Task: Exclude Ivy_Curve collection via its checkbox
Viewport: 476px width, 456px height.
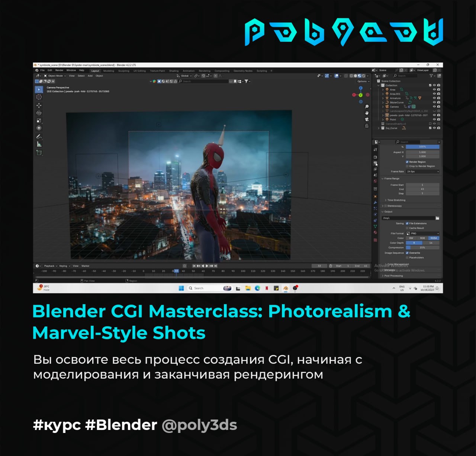Action: click(430, 128)
